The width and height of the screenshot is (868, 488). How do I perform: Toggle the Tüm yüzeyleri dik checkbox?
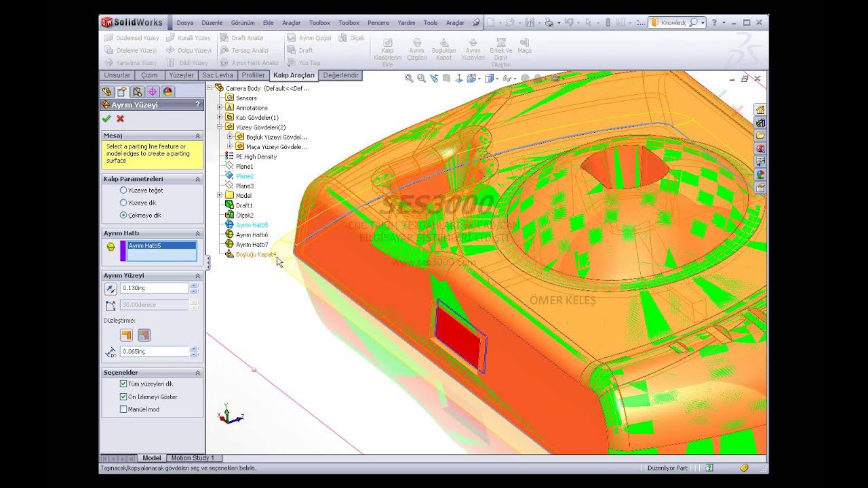123,384
